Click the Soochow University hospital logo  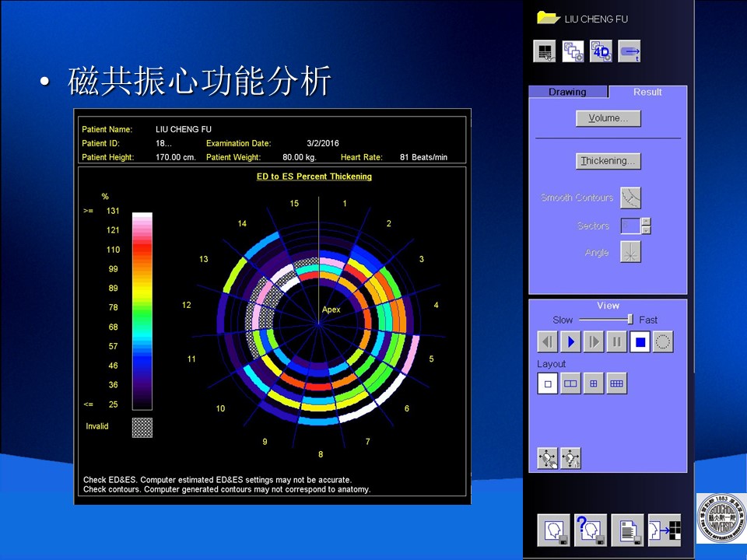(721, 518)
